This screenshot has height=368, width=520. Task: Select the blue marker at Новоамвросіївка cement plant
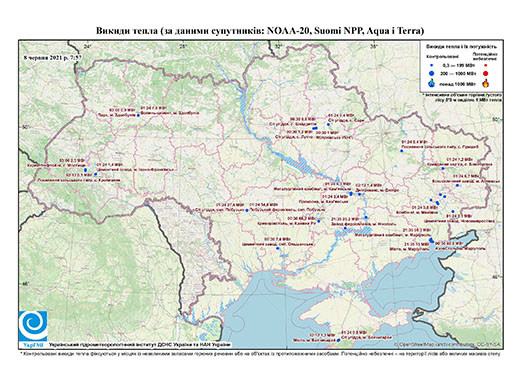tap(453, 211)
